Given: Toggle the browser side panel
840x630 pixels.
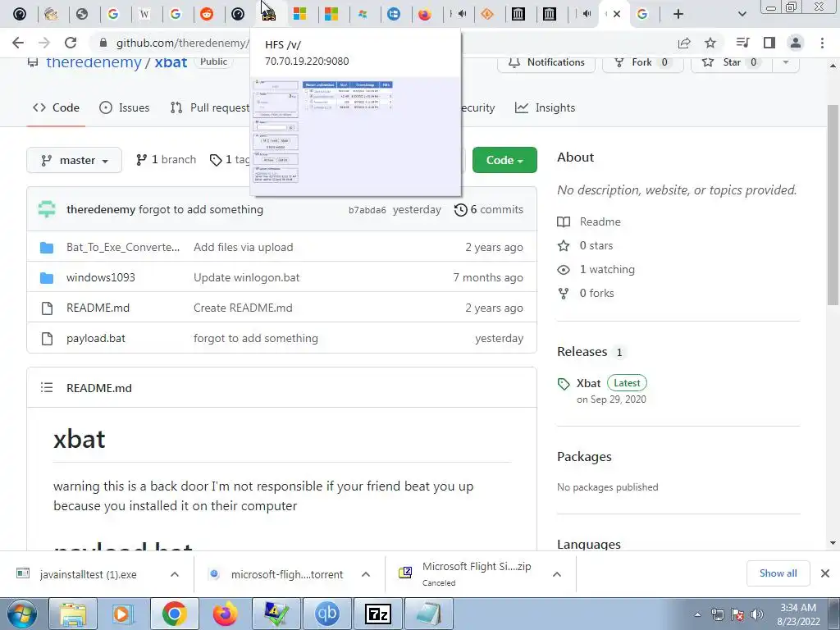Looking at the screenshot, I should tap(769, 43).
